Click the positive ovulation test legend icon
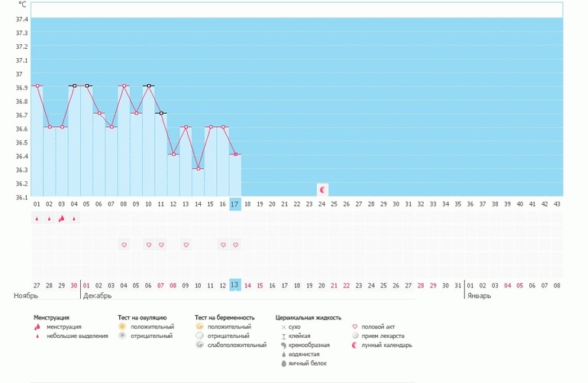Screen dimensions: 588x383 coord(121,326)
